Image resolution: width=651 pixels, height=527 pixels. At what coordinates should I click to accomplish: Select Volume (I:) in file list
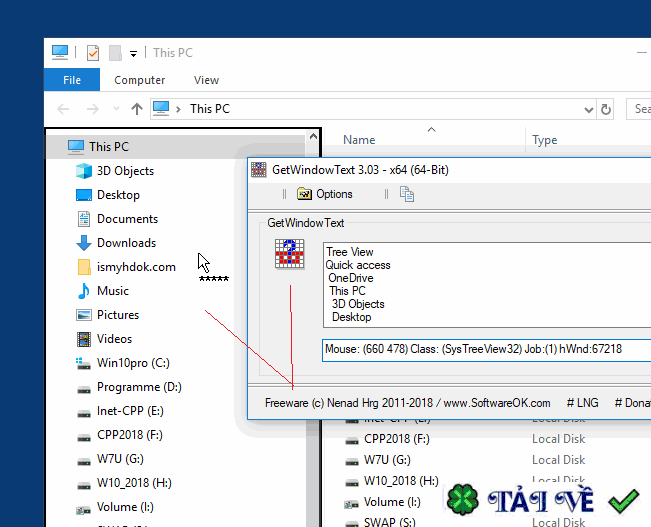392,502
